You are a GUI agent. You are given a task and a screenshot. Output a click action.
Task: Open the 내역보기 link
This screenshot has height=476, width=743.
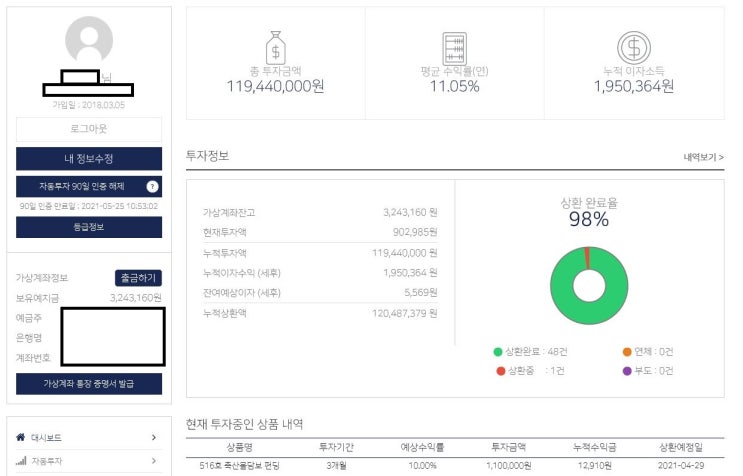click(703, 157)
